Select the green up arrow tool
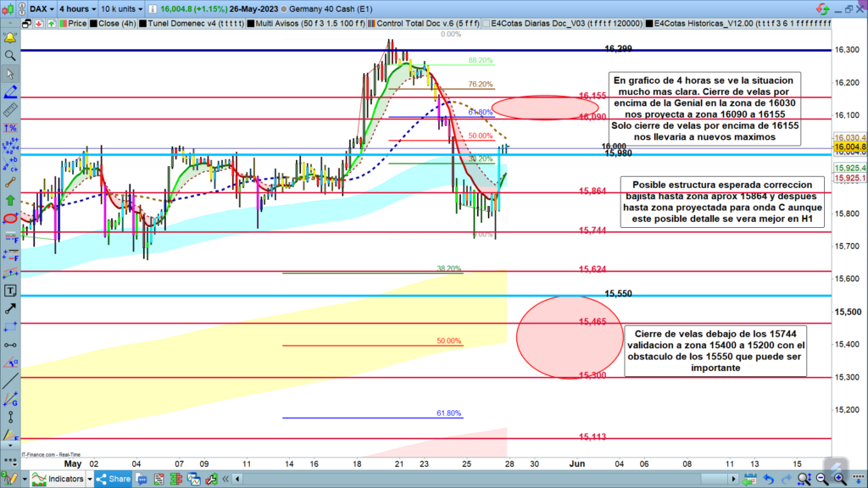The image size is (868, 488). pos(10,200)
